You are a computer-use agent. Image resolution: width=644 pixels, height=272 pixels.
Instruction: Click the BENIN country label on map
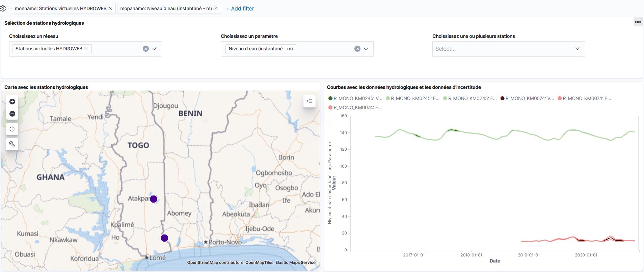190,114
